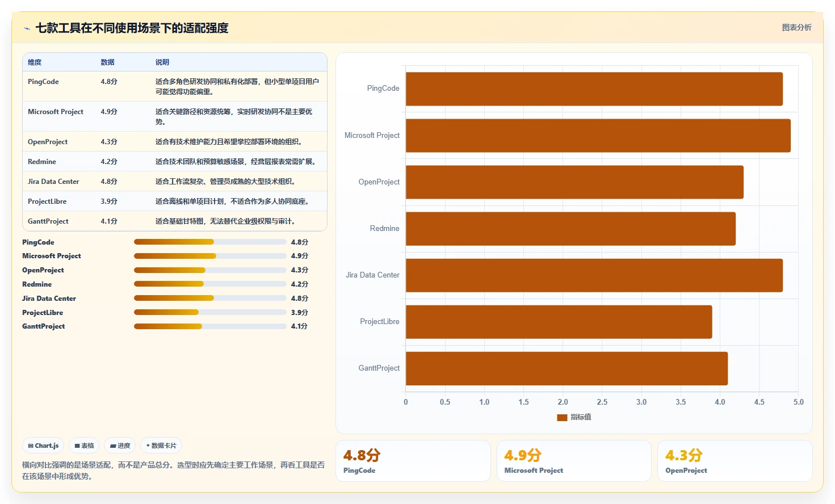The height and width of the screenshot is (504, 835).
Task: Click the 数据卡片 tag chip
Action: coord(161,446)
